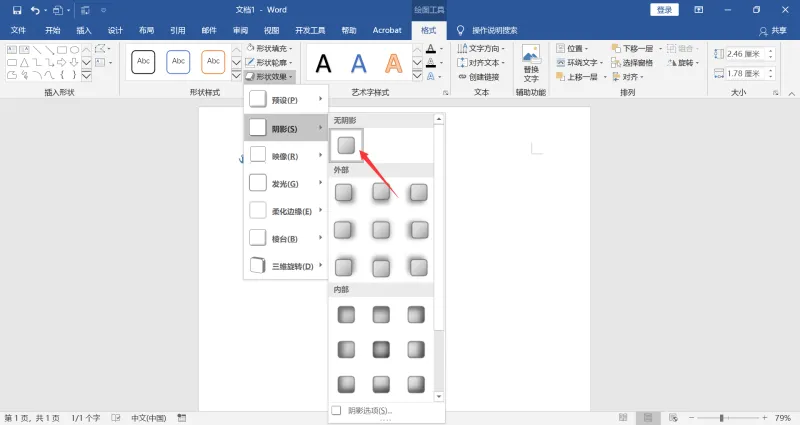Select the blue-outline Abc shape style
800x425 pixels.
(178, 62)
